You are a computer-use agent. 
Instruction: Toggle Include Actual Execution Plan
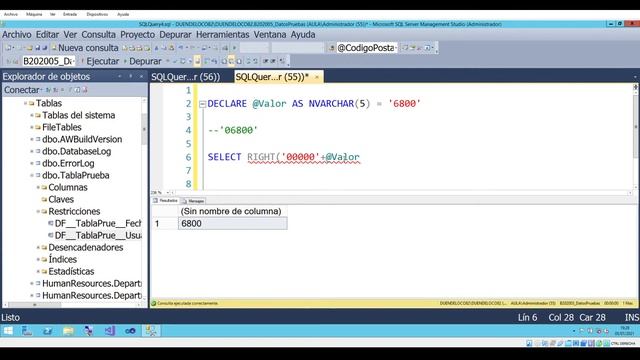coord(206,61)
